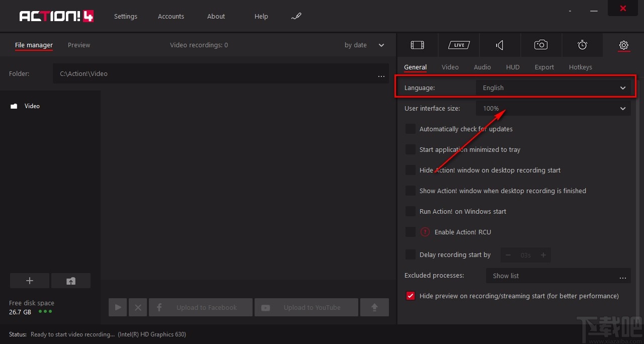Enable Start application minimized to tray
644x344 pixels.
tap(411, 149)
